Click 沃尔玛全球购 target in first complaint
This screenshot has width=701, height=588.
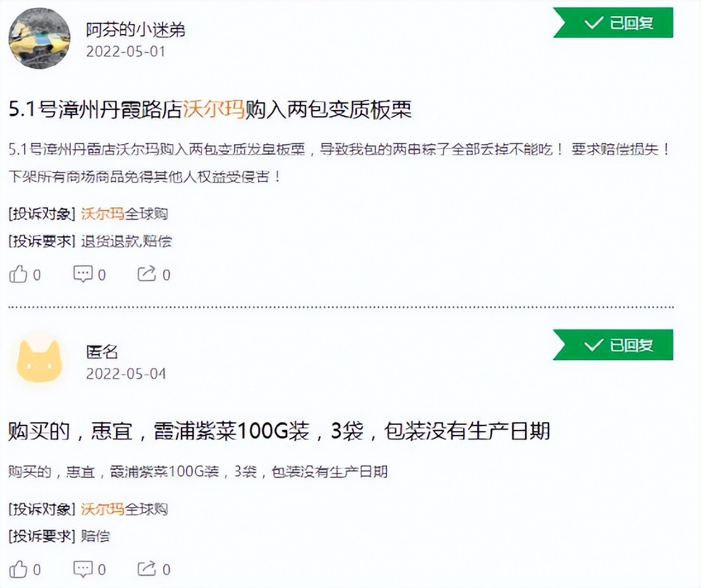pyautogui.click(x=124, y=214)
